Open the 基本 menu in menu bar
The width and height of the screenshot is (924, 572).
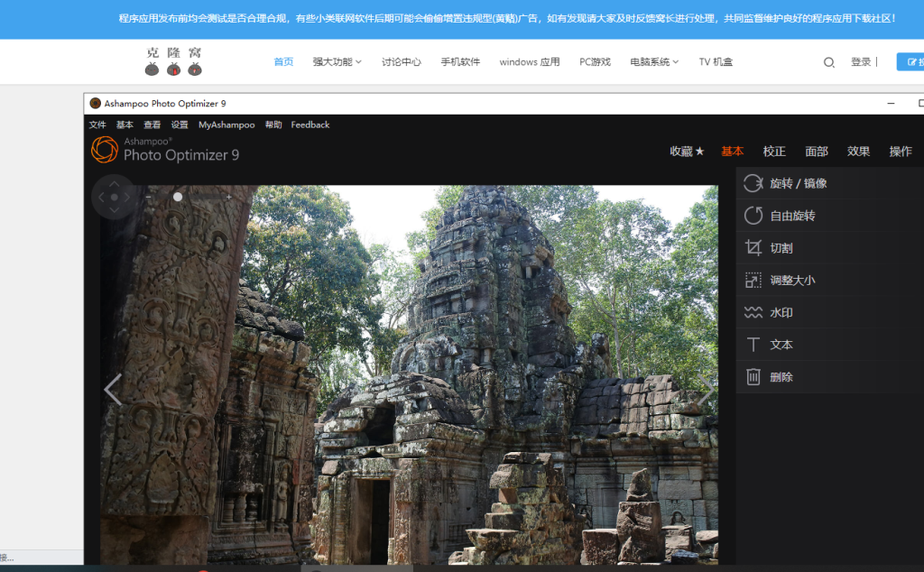[x=125, y=125]
